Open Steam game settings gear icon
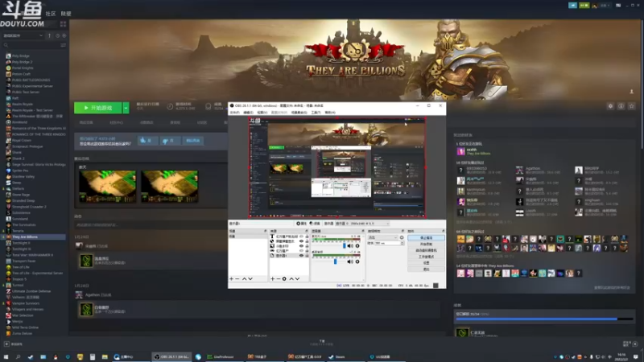 click(610, 106)
